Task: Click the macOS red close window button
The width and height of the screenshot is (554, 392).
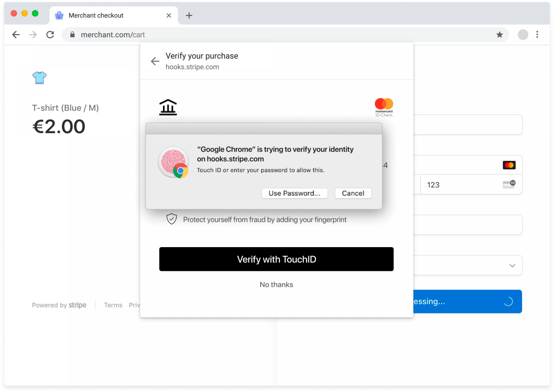Action: click(14, 13)
